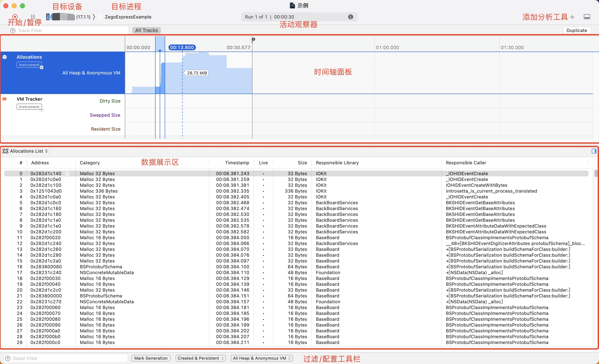Click the ZegoExpressExample app icon in target selector
Viewport: 599px width, 364px height.
(x=100, y=17)
